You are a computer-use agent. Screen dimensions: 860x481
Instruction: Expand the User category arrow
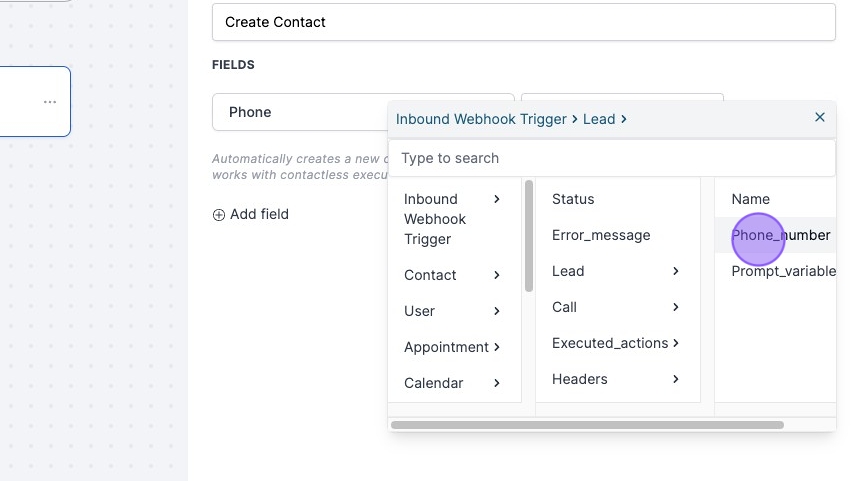(497, 311)
